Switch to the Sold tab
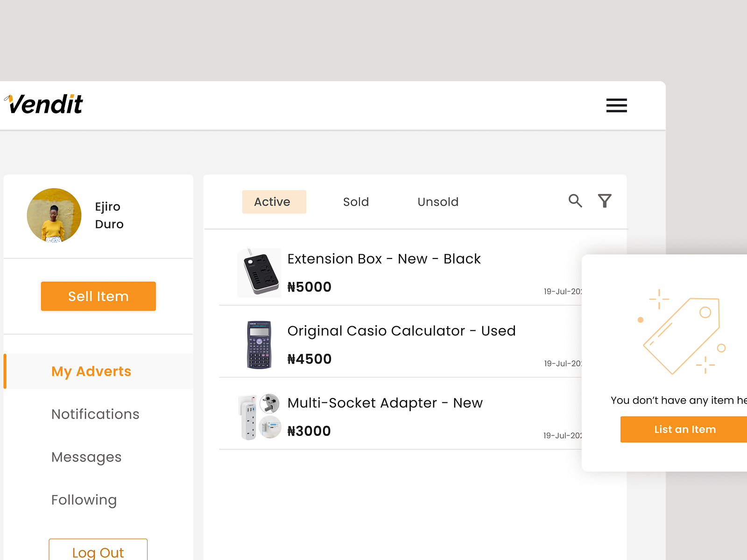Screen dimensions: 747x560 356,202
